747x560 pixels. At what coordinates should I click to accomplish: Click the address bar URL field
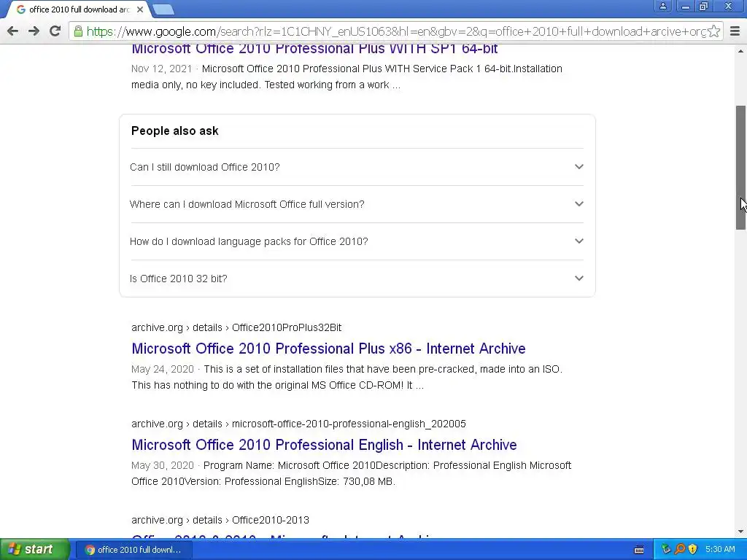coord(395,31)
